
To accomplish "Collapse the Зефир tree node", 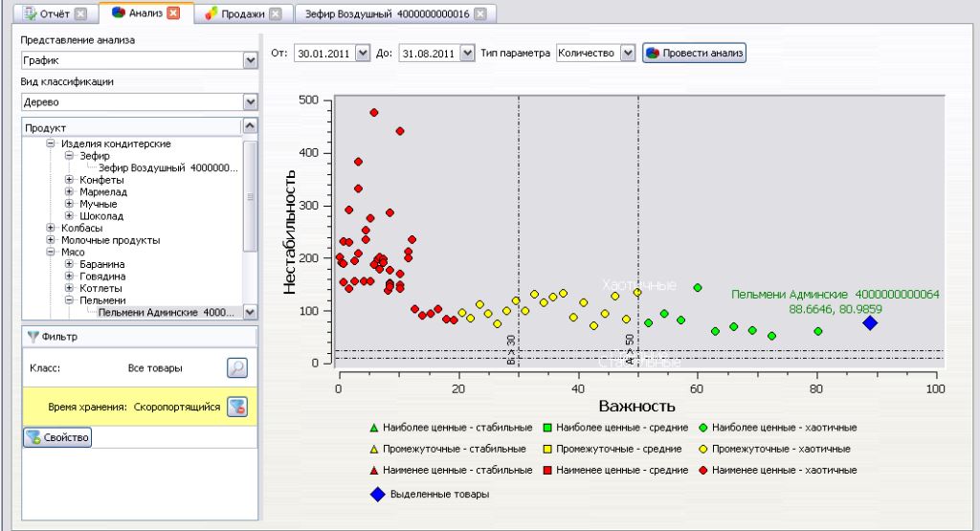I will (69, 156).
